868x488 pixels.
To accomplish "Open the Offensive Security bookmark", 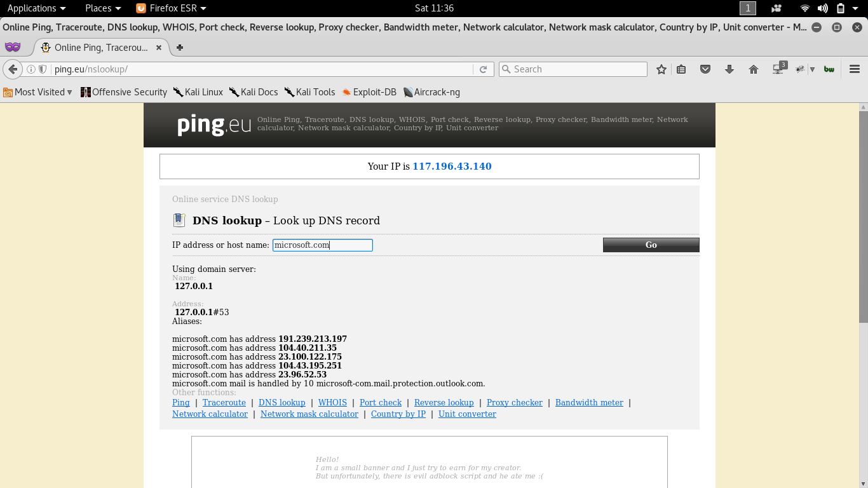I will [x=124, y=92].
